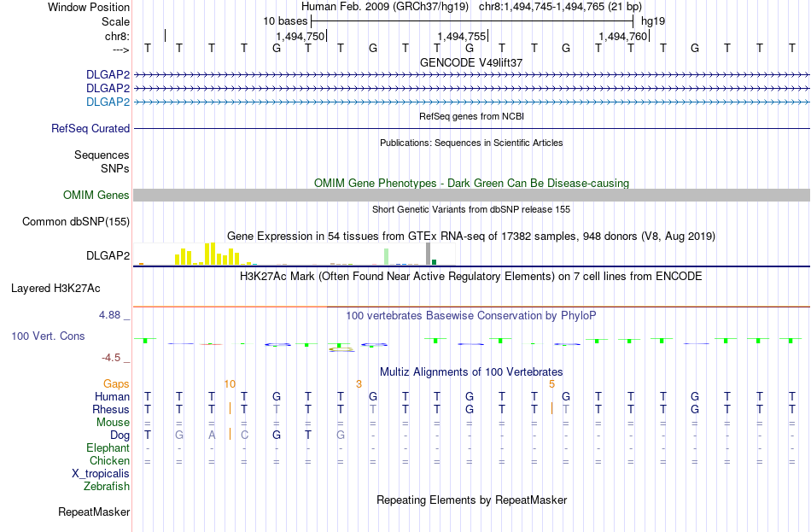811x532 pixels.
Task: Click the -4.5 PhyloP lower scale value
Action: point(111,358)
